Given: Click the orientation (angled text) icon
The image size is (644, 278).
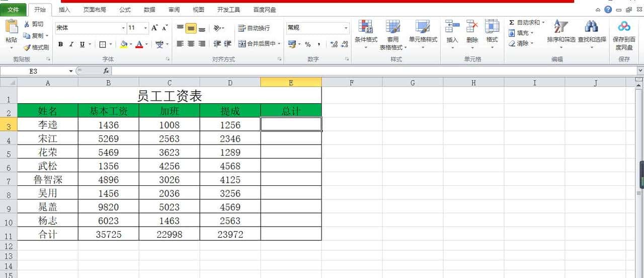Looking at the screenshot, I should [x=217, y=28].
